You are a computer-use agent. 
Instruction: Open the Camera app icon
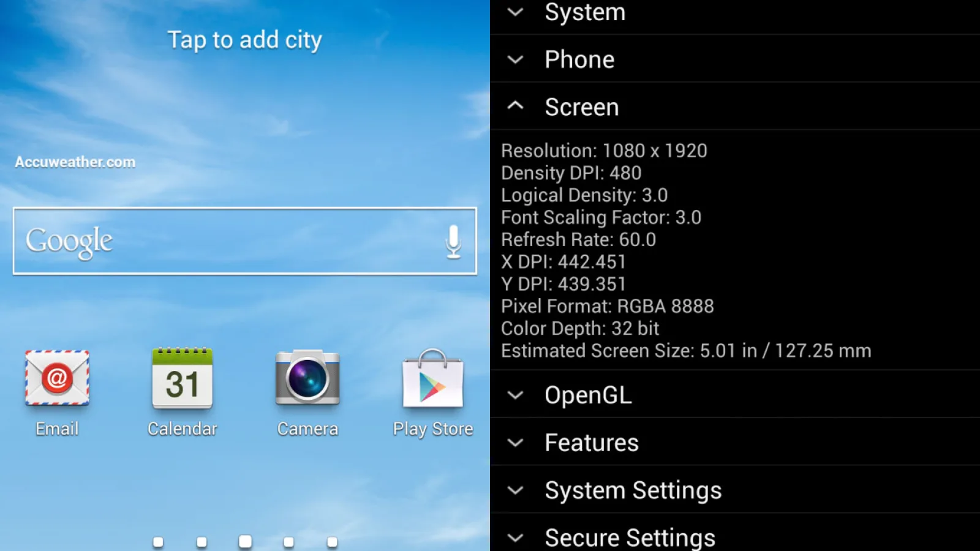[x=307, y=378]
